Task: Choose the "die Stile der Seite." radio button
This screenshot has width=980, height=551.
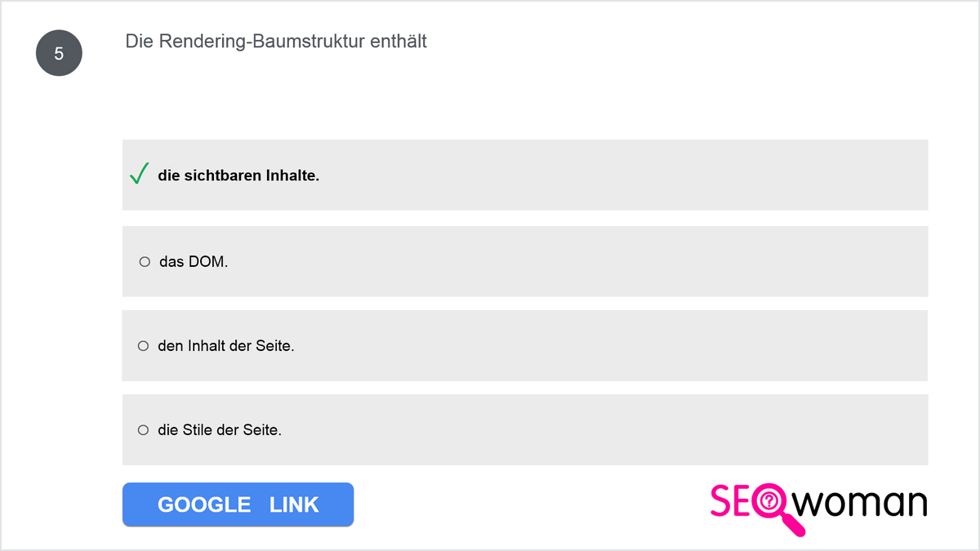Action: (143, 429)
